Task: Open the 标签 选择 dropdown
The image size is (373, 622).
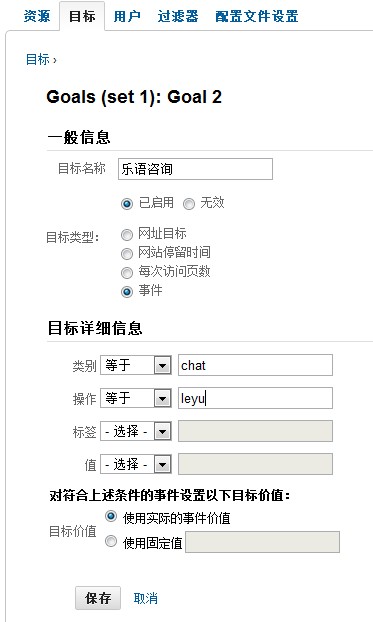Action: (x=136, y=431)
